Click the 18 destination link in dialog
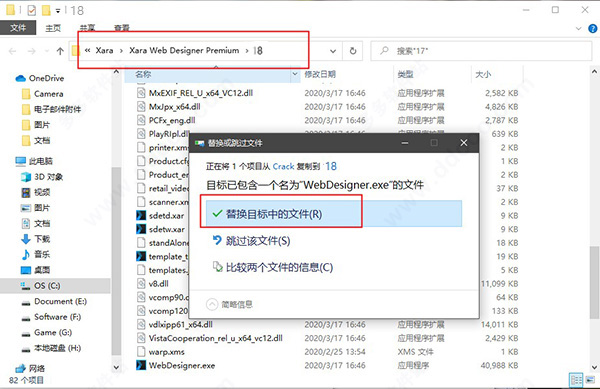 tap(331, 166)
